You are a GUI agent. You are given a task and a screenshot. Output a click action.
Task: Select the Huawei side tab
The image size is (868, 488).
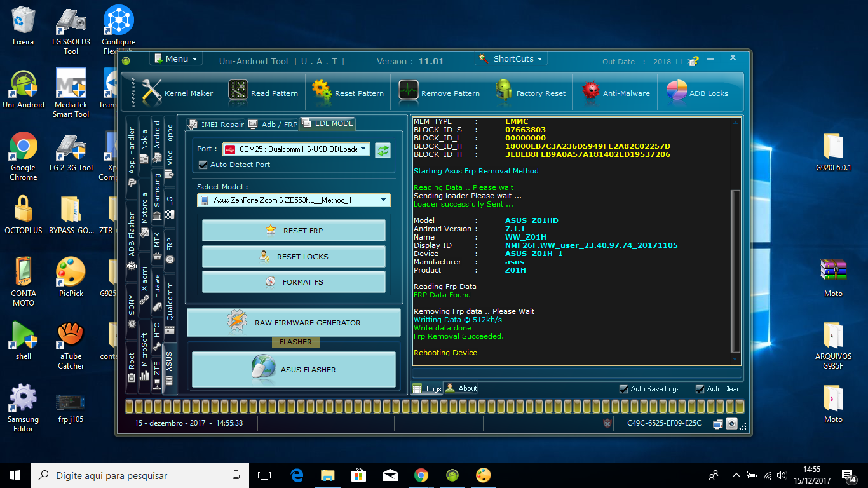pyautogui.click(x=157, y=293)
